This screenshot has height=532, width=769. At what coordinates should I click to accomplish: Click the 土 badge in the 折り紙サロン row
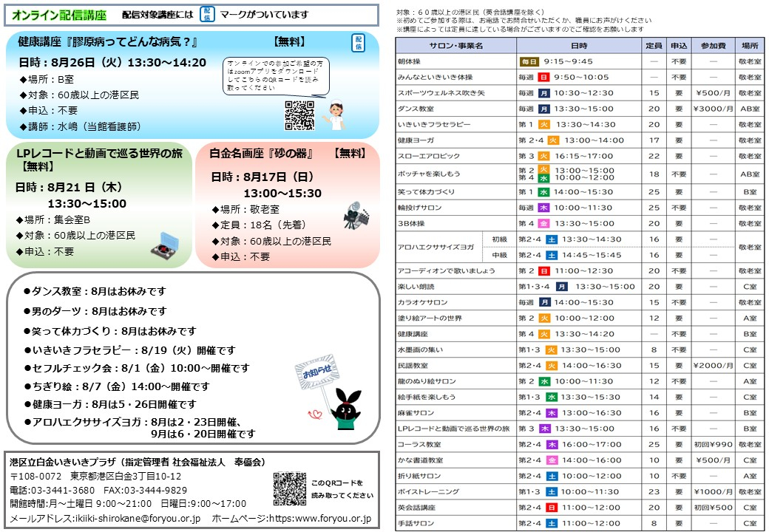click(x=552, y=476)
